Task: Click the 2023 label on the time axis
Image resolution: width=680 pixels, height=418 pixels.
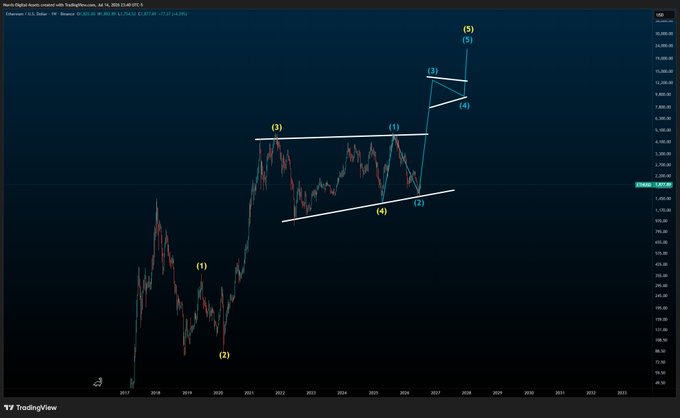Action: (311, 393)
